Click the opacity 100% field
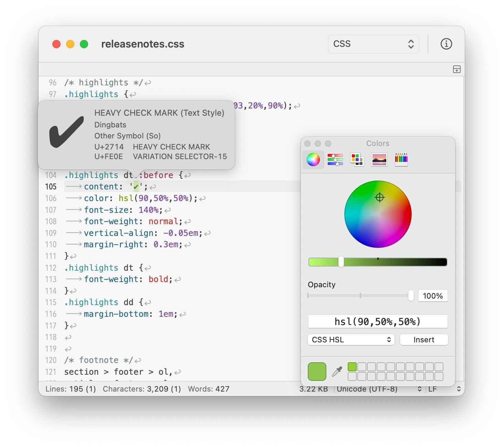 tap(433, 296)
